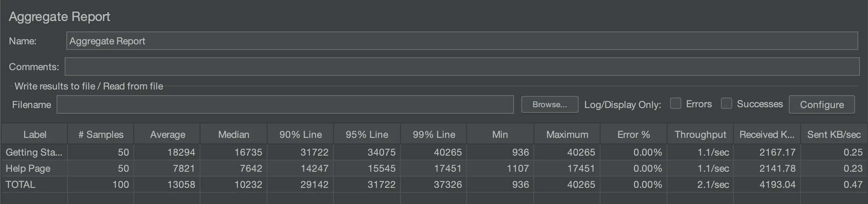Image resolution: width=868 pixels, height=204 pixels.
Task: Sort by Error % column header
Action: (633, 135)
